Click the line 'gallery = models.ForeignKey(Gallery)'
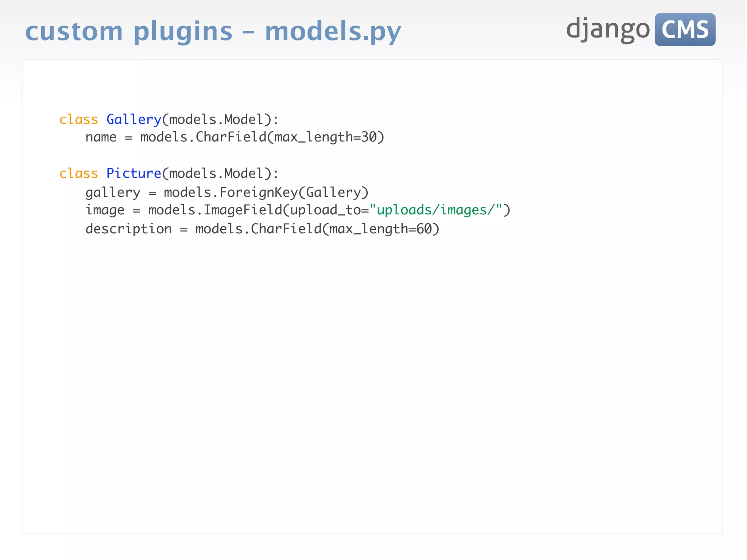Screen dimensions: 747x560 227,192
